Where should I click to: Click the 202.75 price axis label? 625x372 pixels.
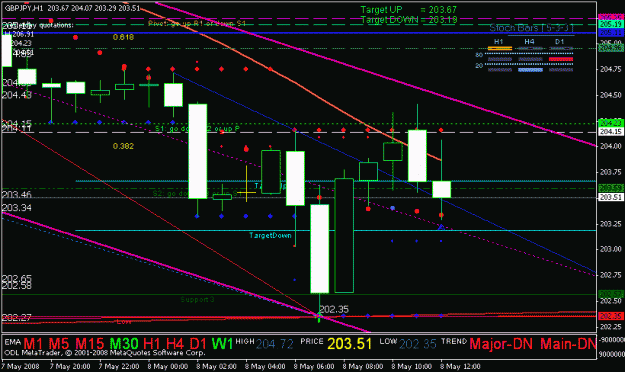pyautogui.click(x=611, y=275)
